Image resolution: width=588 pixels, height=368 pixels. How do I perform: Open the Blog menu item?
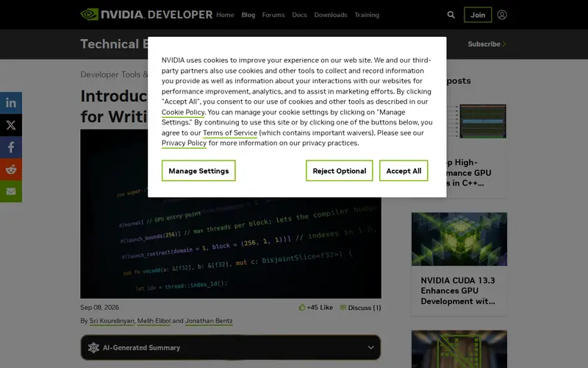(248, 15)
